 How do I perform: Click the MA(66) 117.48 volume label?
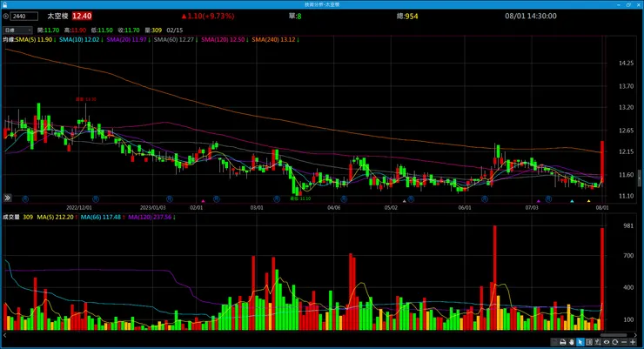(x=101, y=217)
